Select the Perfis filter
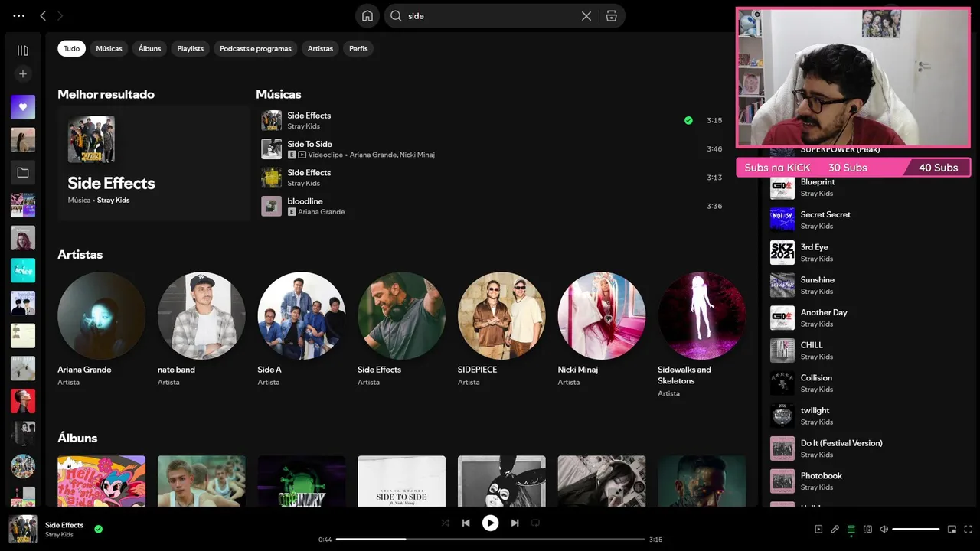The height and width of the screenshot is (551, 980). pyautogui.click(x=358, y=48)
